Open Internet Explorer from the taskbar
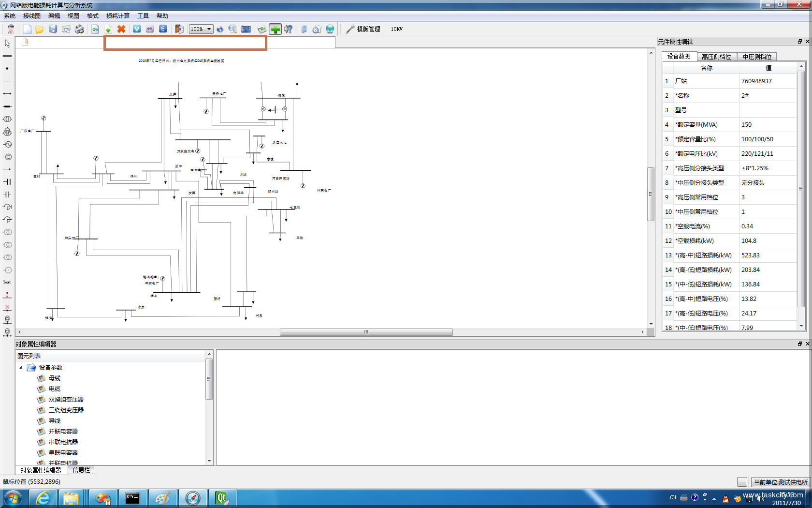812x508 pixels. click(43, 498)
